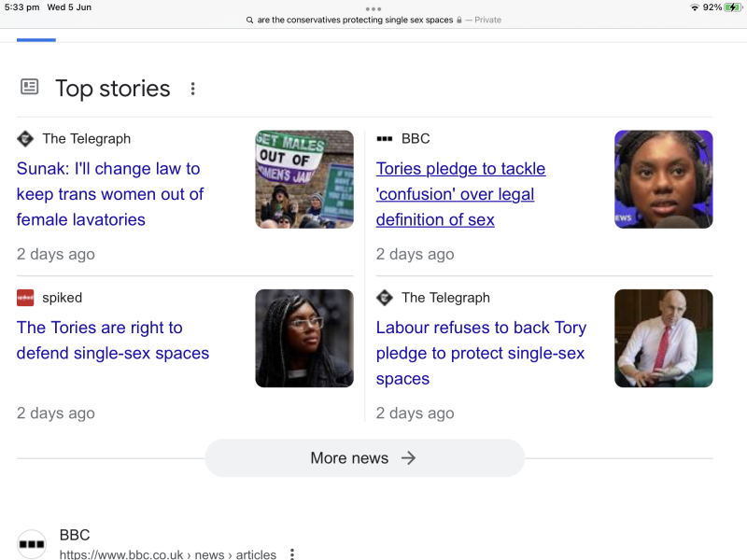Click the 'Top stories' heading
Image resolution: width=747 pixels, height=560 pixels.
point(113,89)
